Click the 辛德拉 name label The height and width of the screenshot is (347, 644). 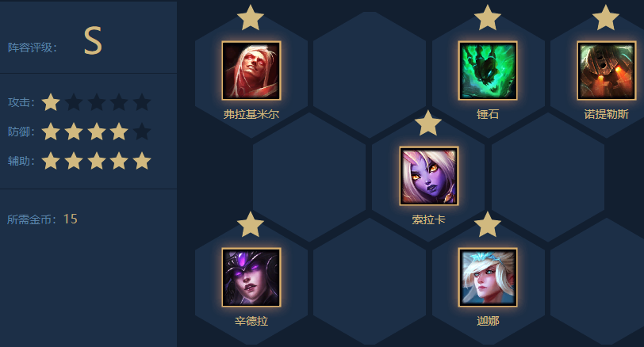point(251,321)
